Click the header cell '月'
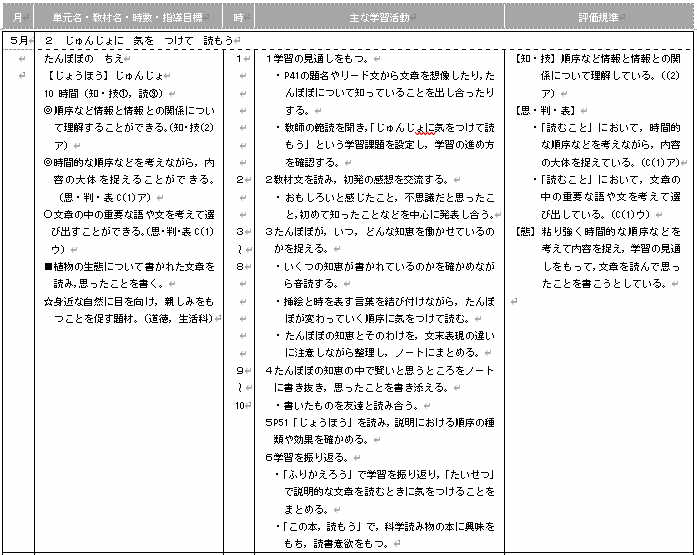 pos(18,17)
